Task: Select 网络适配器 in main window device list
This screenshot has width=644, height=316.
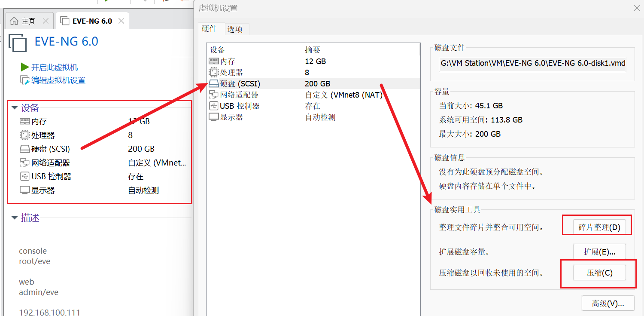Action: (51, 163)
